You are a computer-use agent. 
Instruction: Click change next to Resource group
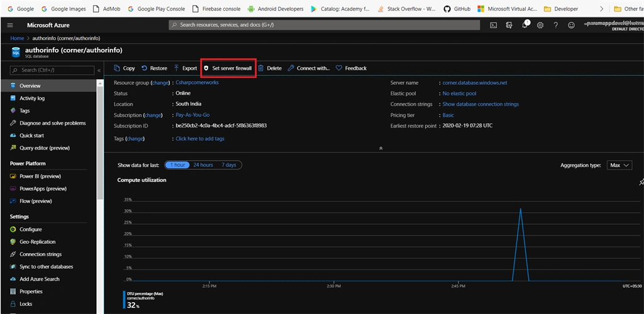click(x=160, y=83)
